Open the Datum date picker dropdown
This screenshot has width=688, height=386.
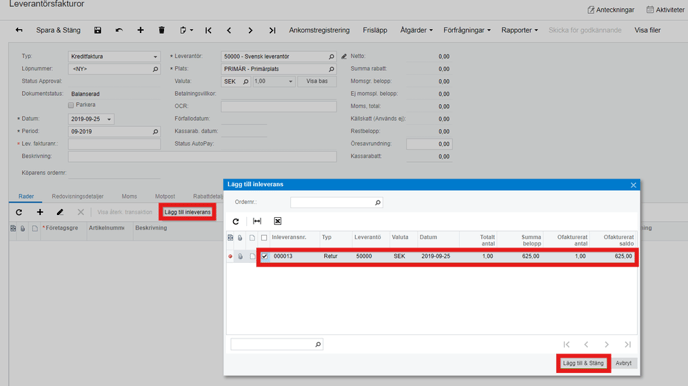(x=109, y=119)
